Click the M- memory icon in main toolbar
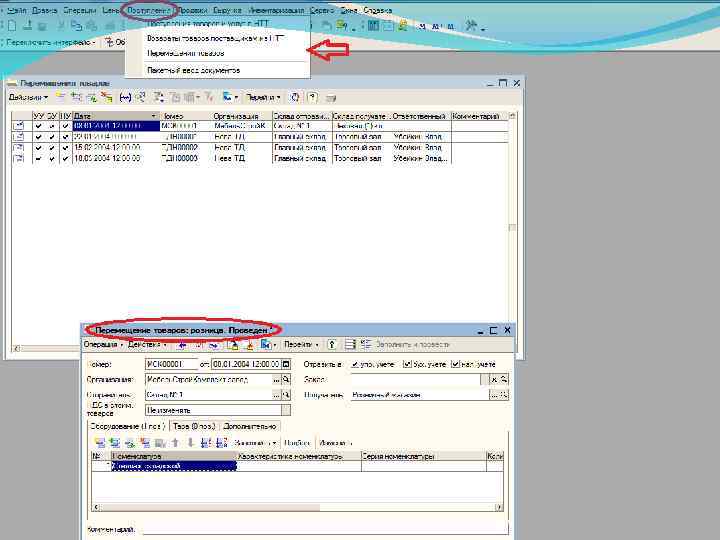Viewport: 720px width, 540px height. [451, 27]
